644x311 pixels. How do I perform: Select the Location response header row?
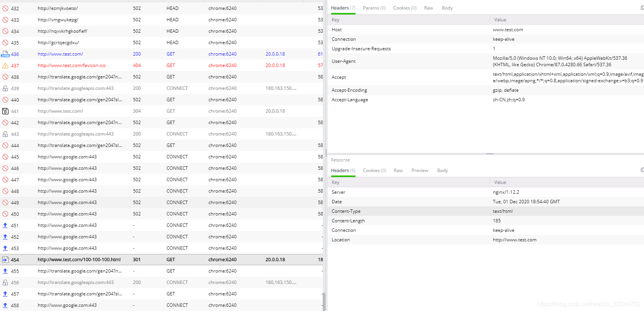coord(486,240)
